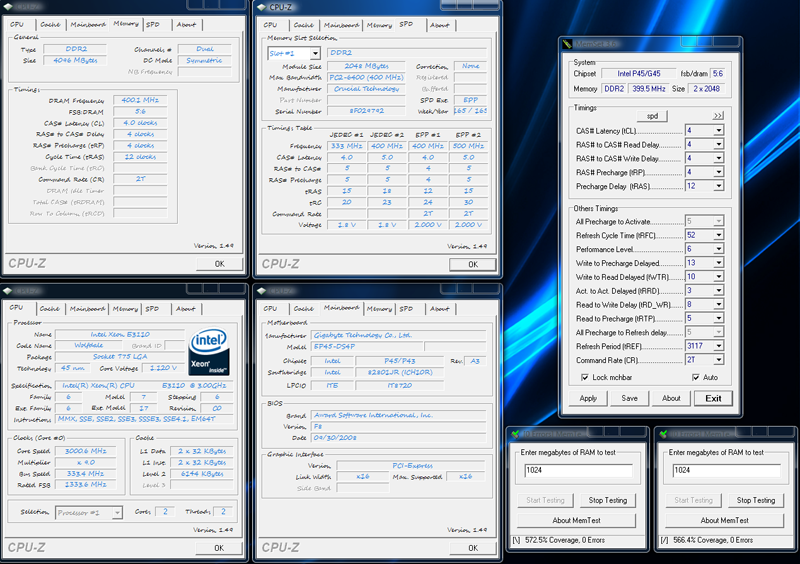Apply the MemSet timings
800x564 pixels.
(x=588, y=398)
